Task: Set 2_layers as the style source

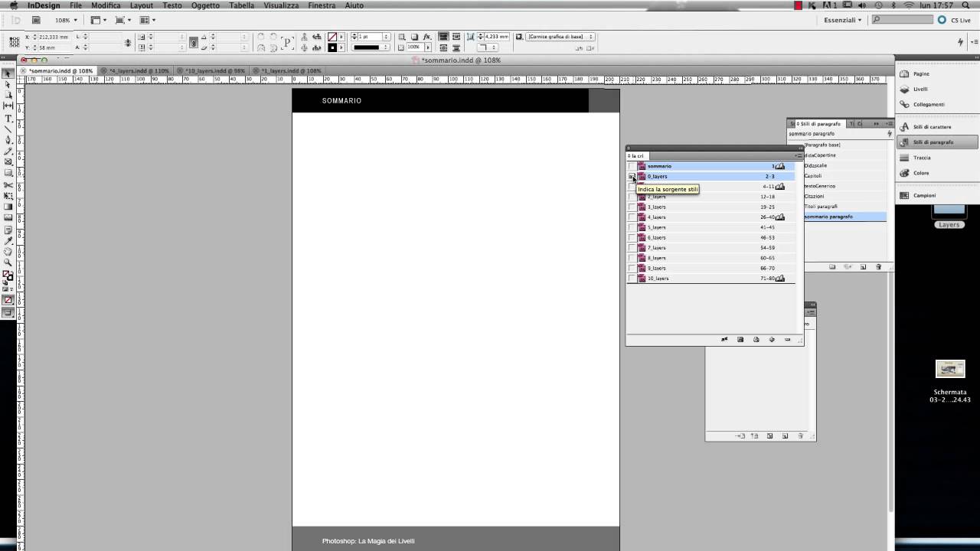Action: click(632, 197)
